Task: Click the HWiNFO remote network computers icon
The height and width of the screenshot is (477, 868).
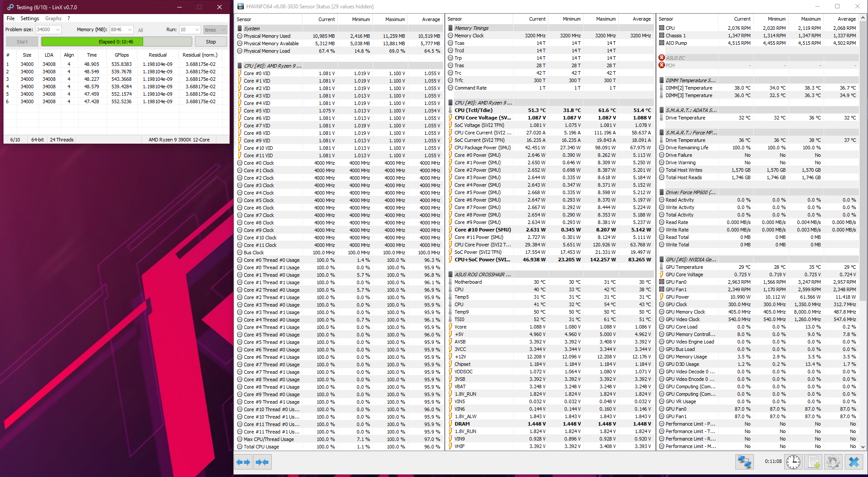Action: pos(745,462)
